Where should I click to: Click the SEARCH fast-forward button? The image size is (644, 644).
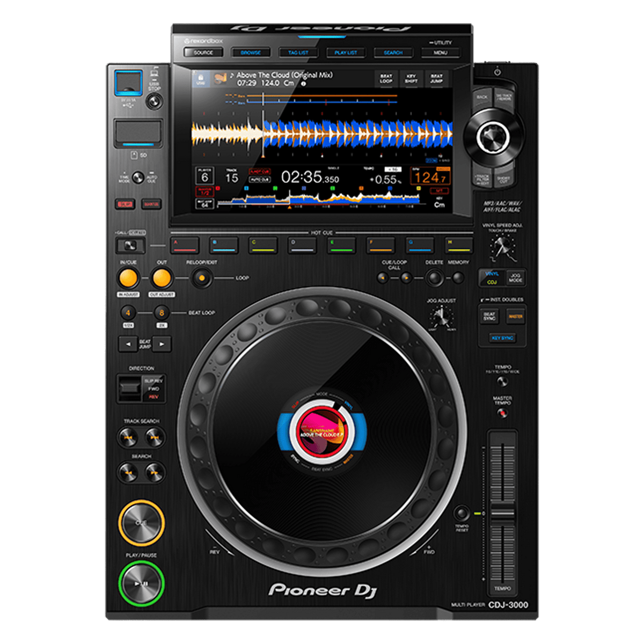click(155, 472)
